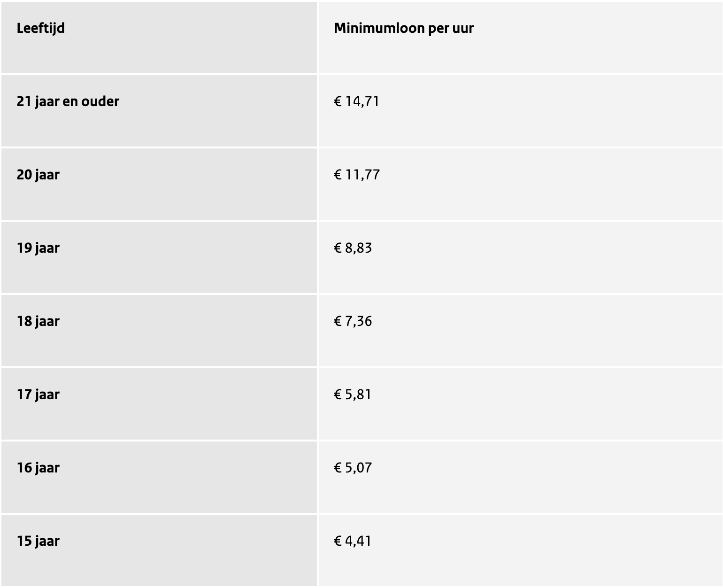Select the "16 jaar" row label
Screen dimensions: 723x588
point(38,468)
